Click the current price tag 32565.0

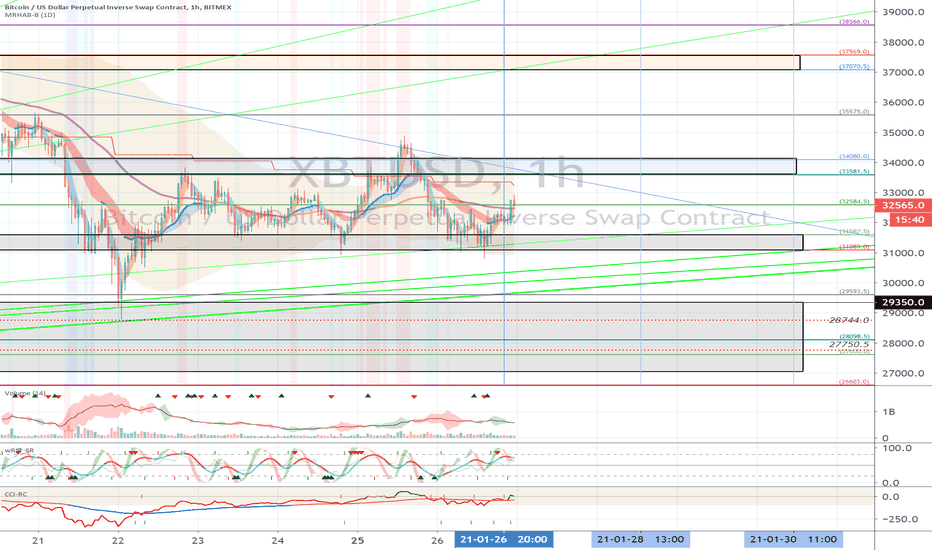tap(903, 205)
